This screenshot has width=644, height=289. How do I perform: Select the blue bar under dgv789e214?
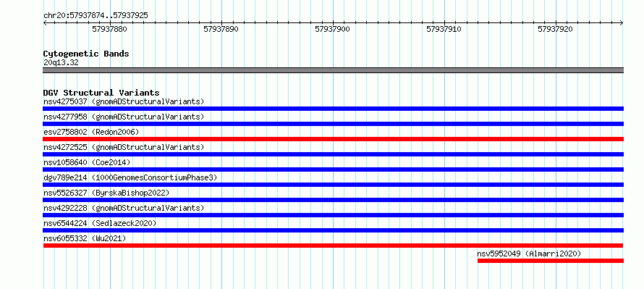point(333,185)
